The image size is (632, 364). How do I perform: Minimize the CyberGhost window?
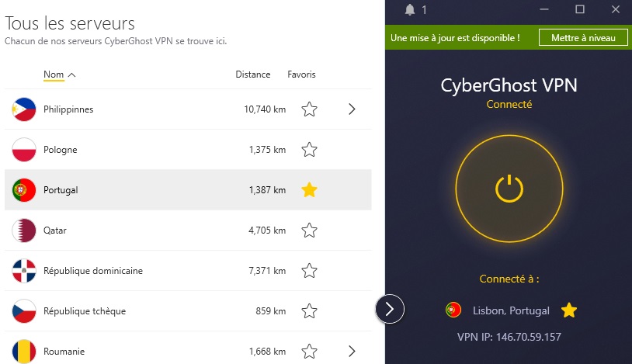544,9
